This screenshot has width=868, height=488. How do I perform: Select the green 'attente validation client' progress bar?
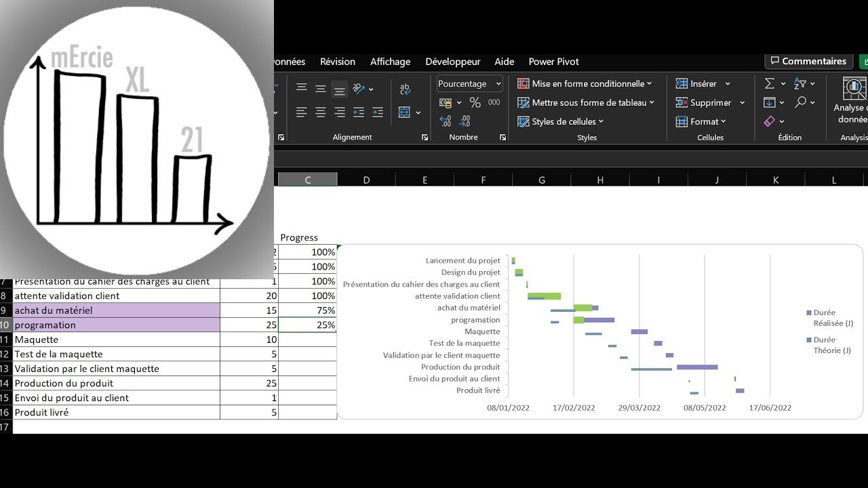(x=545, y=296)
